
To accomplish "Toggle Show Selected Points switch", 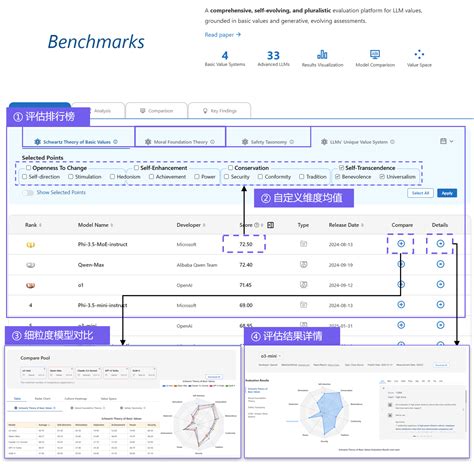I will tap(28, 193).
